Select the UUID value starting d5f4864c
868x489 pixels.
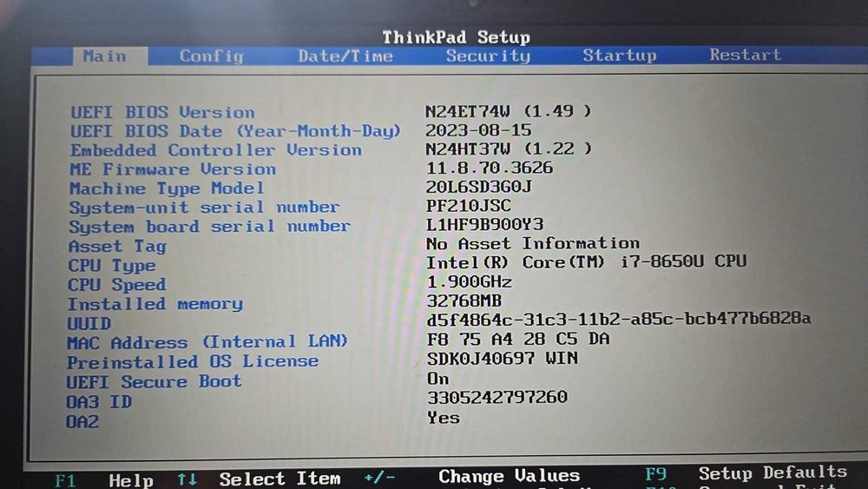[619, 320]
